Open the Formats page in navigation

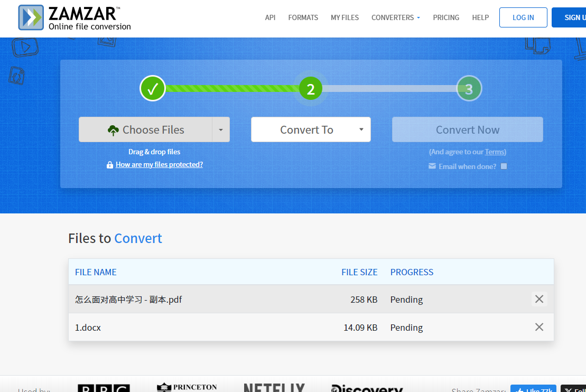click(x=303, y=17)
